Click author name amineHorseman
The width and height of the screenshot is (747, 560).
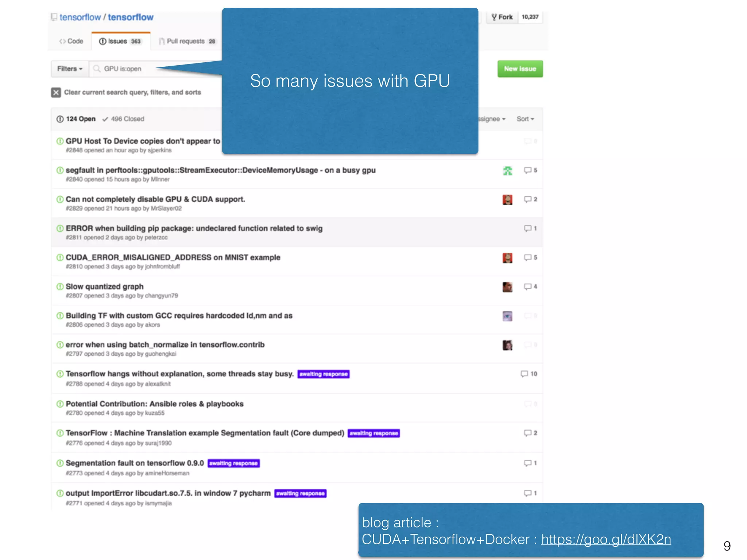tap(167, 473)
